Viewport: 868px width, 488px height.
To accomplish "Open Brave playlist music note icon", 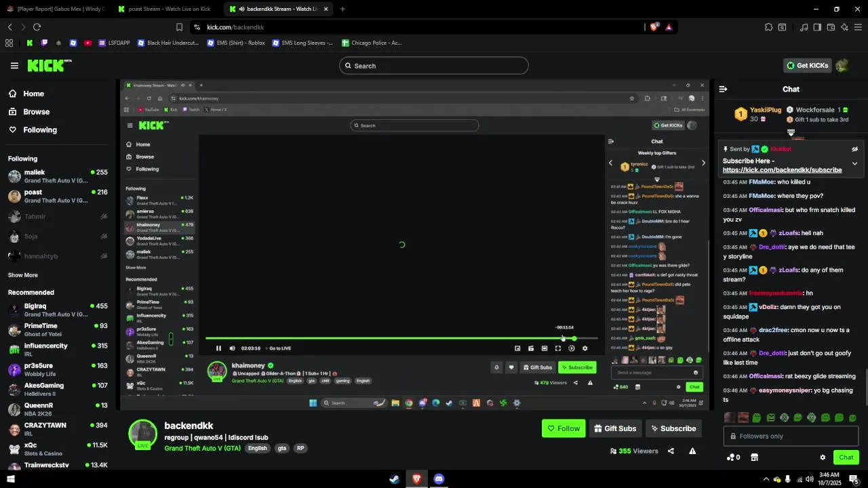I will click(804, 27).
